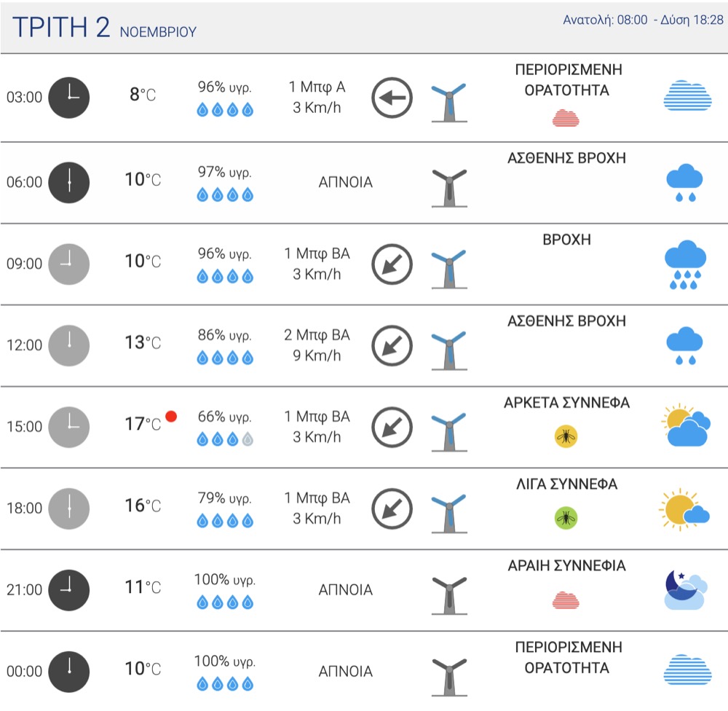728x711 pixels.
Task: Click the heavy rain cloud icon at 09:00
Action: point(685,264)
